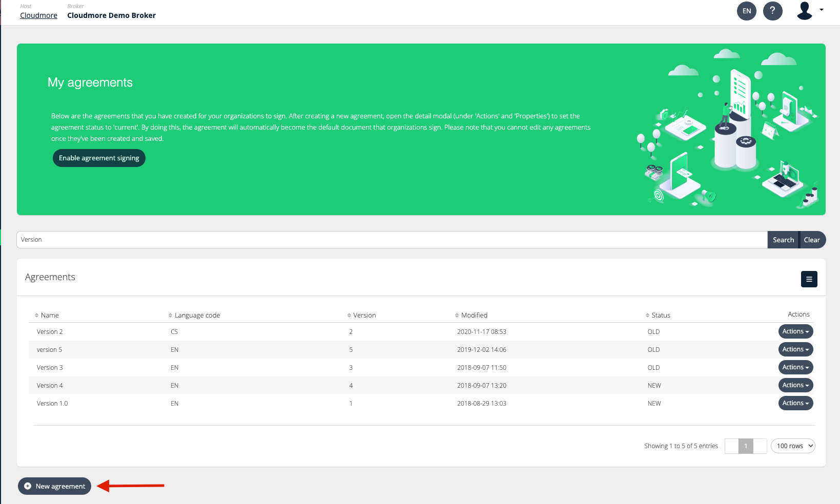Sort agreements by Version column header
This screenshot has width=840, height=504.
[x=349, y=315]
